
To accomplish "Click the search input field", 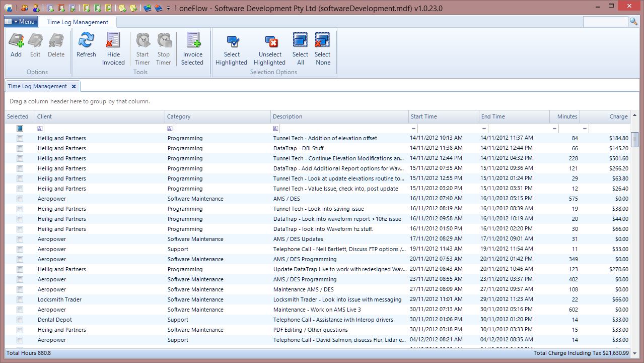I will pos(605,22).
